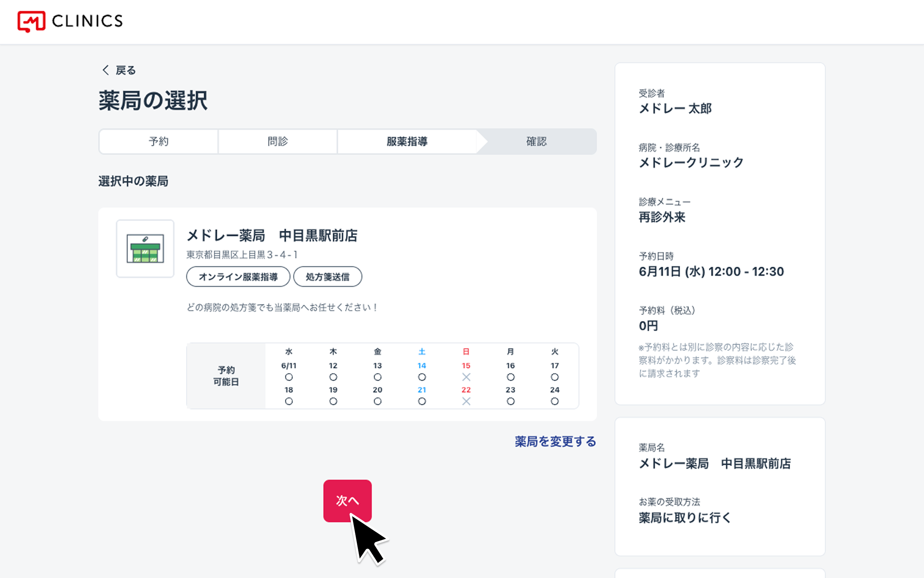This screenshot has width=924, height=578.
Task: Click the X mark under date 22
Action: [466, 401]
